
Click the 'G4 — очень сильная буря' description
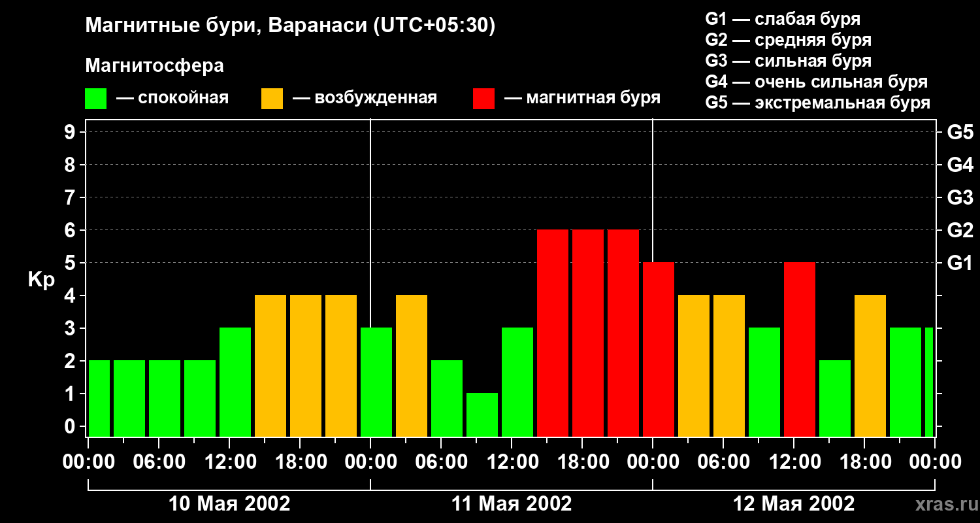816,82
